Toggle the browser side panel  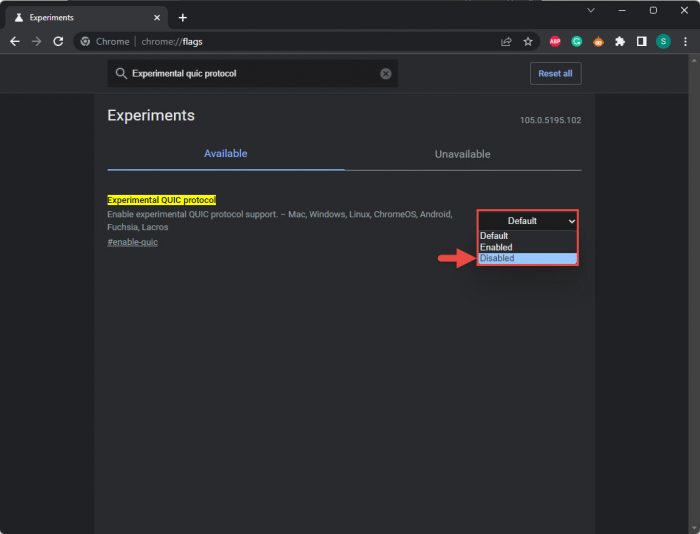click(x=642, y=42)
